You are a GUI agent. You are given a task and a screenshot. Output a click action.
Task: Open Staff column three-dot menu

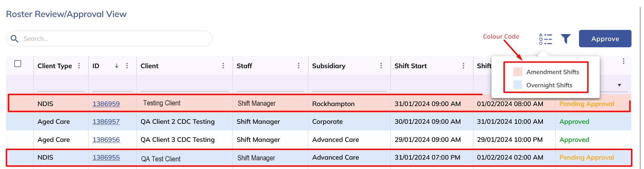(299, 66)
